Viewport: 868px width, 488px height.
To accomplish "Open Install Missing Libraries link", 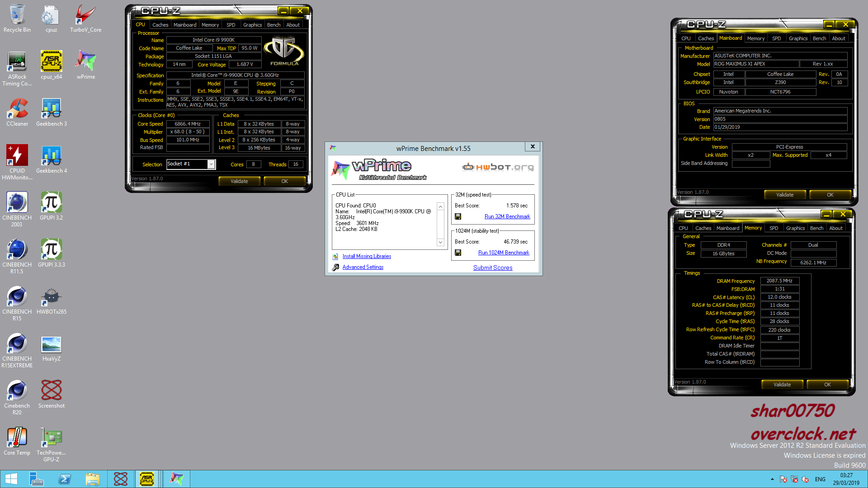I will click(x=367, y=256).
